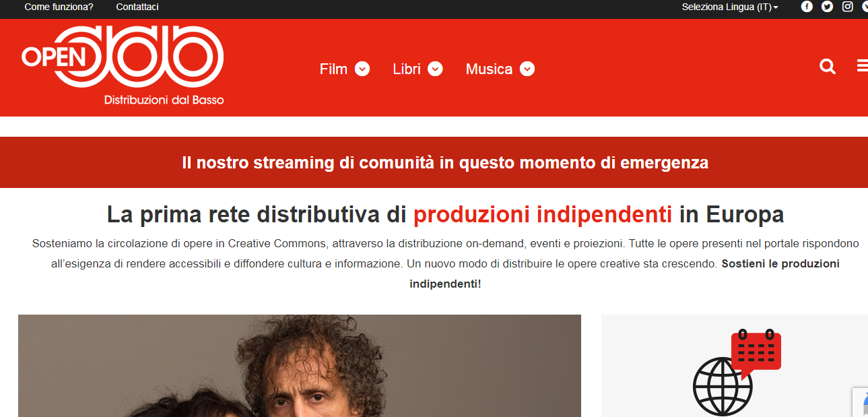Open the Film menu item
The height and width of the screenshot is (417, 868).
point(333,69)
